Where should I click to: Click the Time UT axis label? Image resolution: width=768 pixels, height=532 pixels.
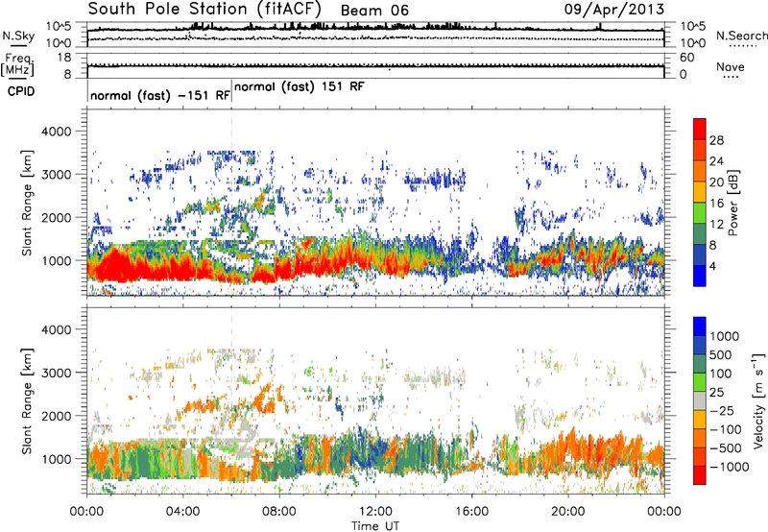tap(375, 526)
